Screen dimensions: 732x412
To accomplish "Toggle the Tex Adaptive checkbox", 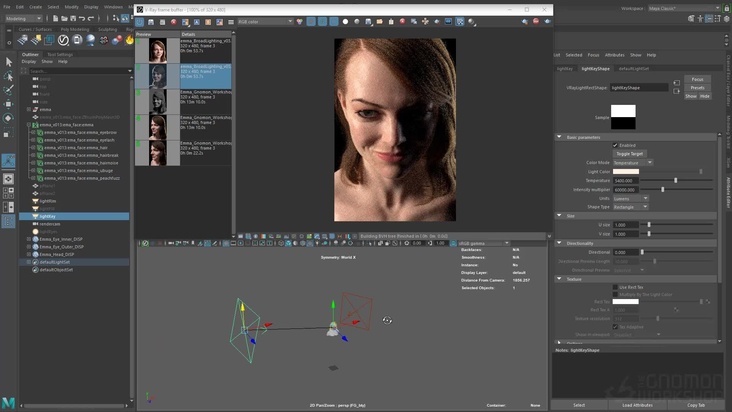I will (615, 327).
